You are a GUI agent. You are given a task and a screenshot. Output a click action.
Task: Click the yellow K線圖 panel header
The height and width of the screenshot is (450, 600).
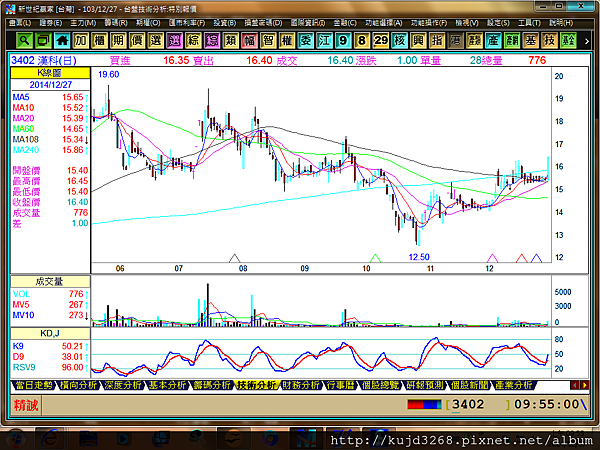pos(51,73)
